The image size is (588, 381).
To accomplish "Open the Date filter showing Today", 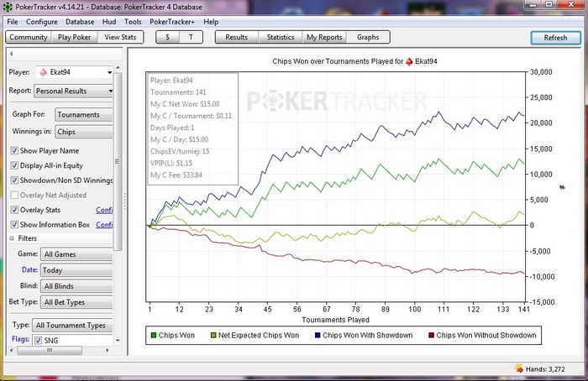I will coord(76,270).
